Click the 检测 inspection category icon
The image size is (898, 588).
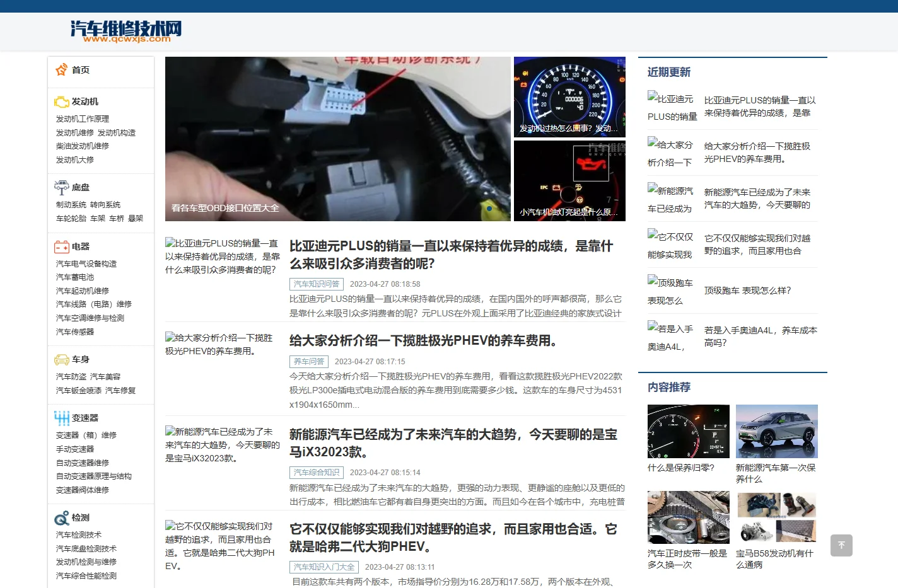[x=61, y=517]
